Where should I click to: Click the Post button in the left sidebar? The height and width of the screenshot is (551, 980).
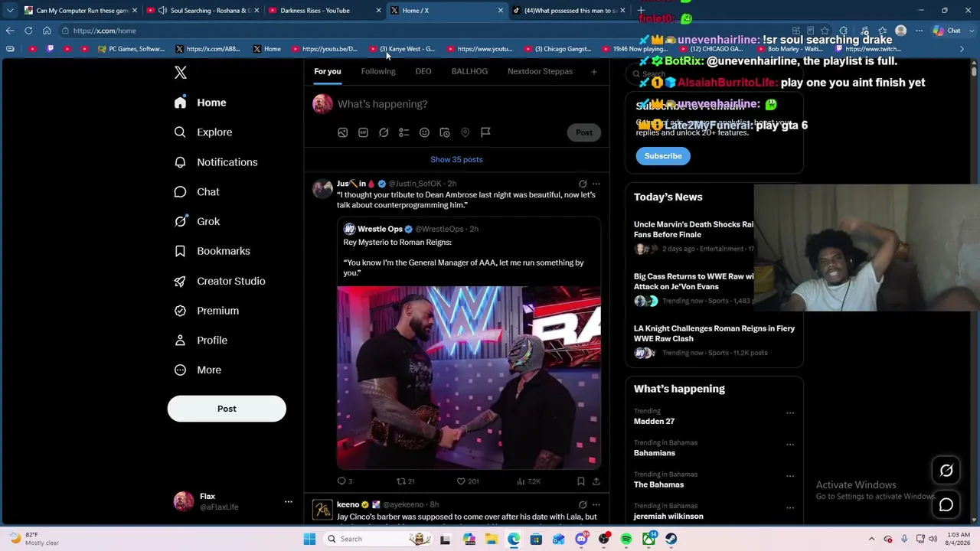(x=227, y=409)
